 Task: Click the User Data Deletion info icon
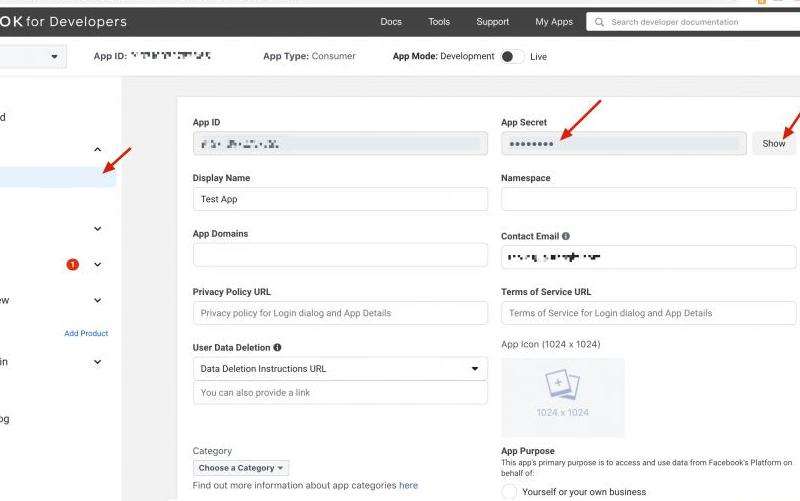[x=277, y=347]
